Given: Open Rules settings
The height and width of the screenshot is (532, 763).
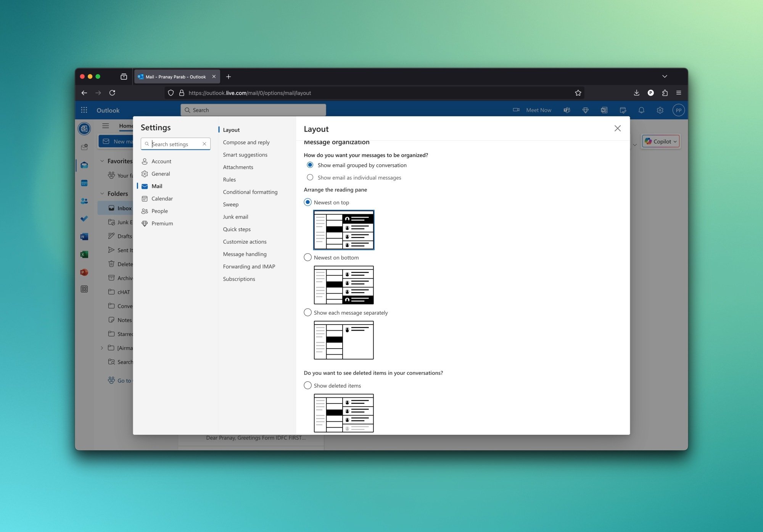Looking at the screenshot, I should [x=229, y=180].
